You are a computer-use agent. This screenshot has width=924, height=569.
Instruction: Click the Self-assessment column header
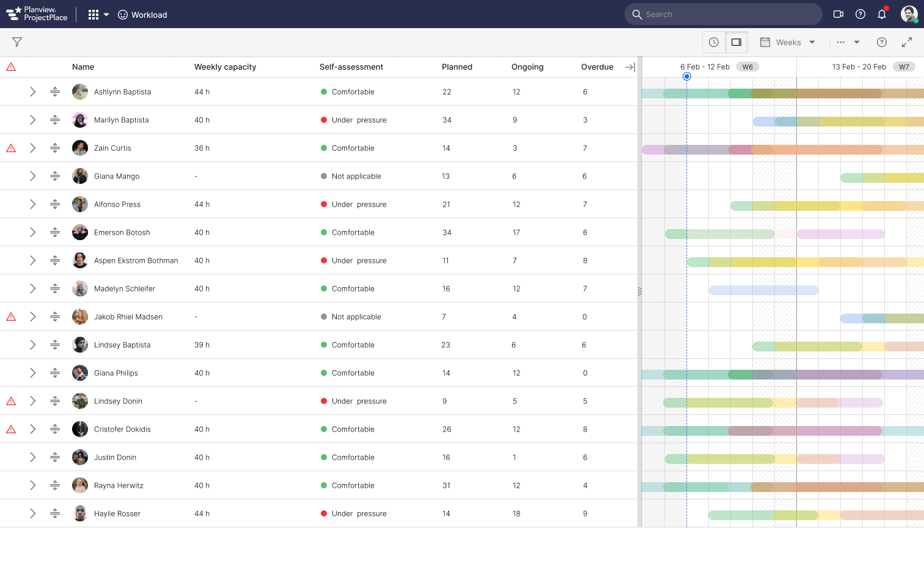coord(351,67)
